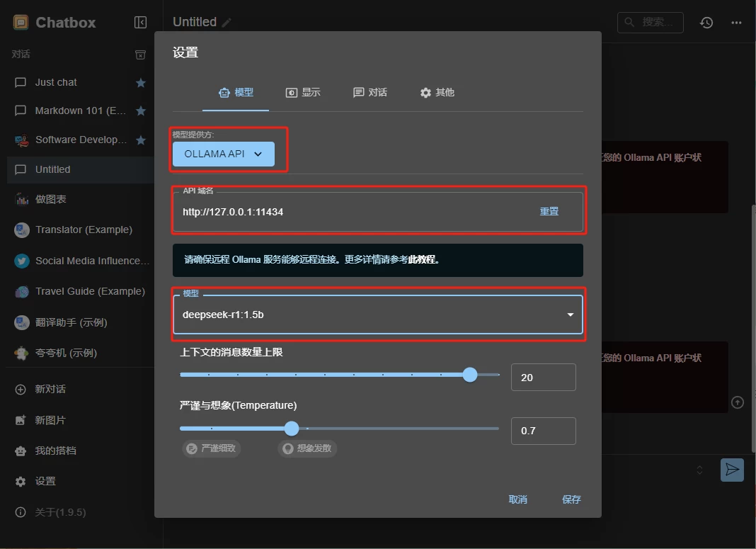Open the 此教程 tutorial link
The image size is (756, 549).
point(423,260)
